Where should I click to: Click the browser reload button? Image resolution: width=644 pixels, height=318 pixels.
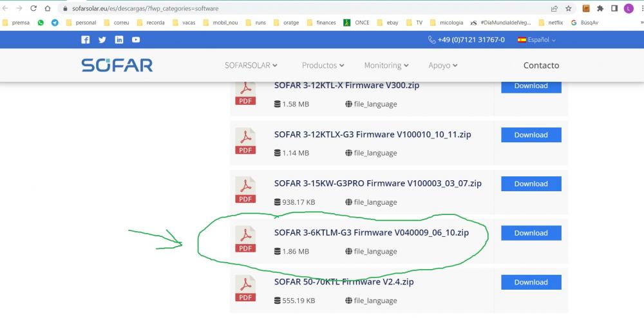coord(33,8)
